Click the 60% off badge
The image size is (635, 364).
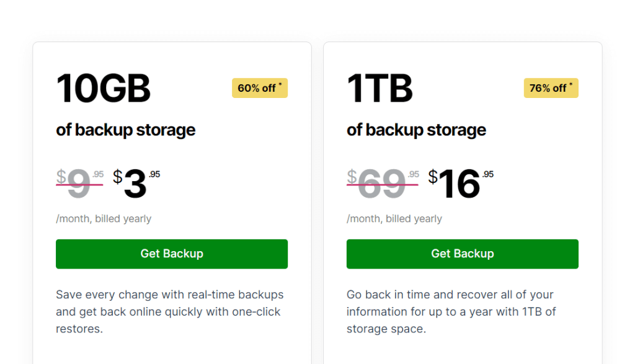tap(259, 88)
